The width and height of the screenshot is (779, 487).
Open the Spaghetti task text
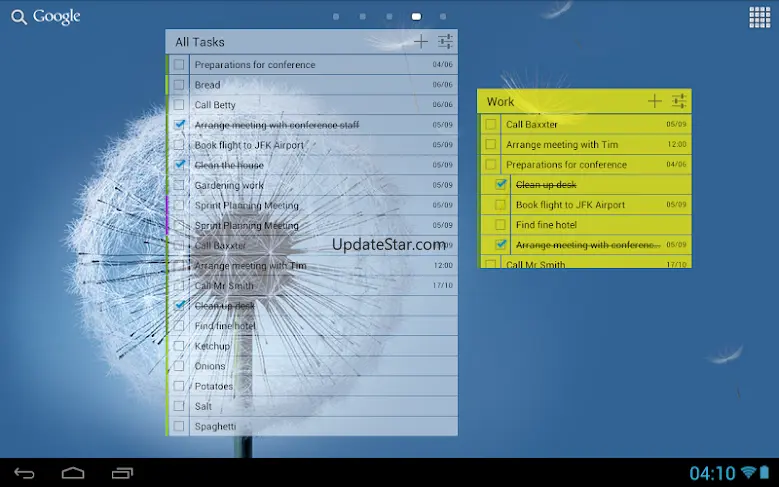(215, 426)
